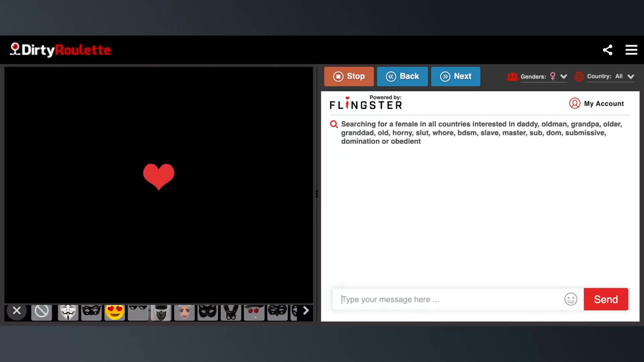Select the no-mask option

point(42,312)
